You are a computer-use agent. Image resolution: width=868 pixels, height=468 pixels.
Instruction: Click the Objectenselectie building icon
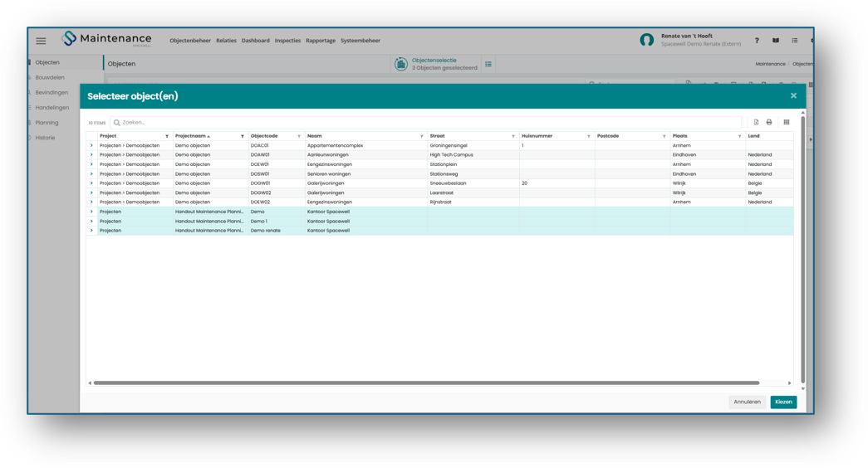pos(401,64)
